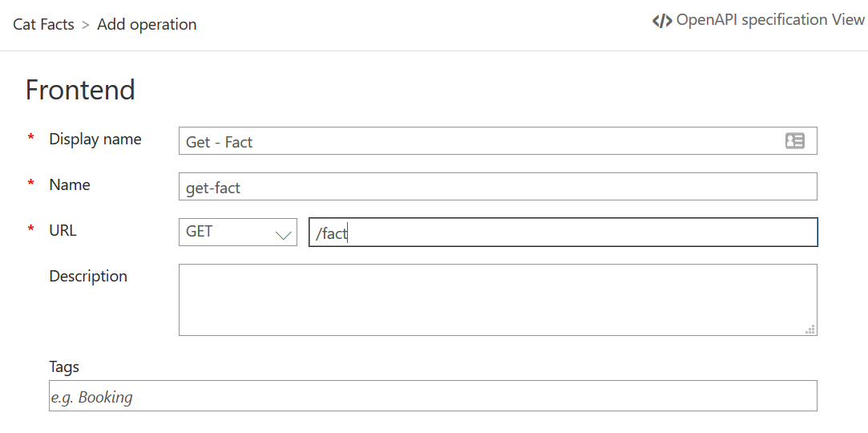Click the Description label

(x=88, y=277)
